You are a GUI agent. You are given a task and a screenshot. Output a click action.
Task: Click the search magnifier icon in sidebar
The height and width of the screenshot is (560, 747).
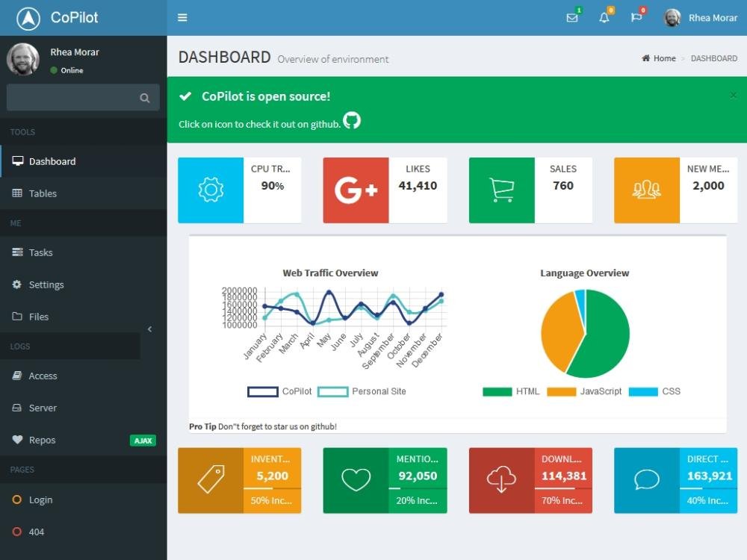tap(145, 98)
